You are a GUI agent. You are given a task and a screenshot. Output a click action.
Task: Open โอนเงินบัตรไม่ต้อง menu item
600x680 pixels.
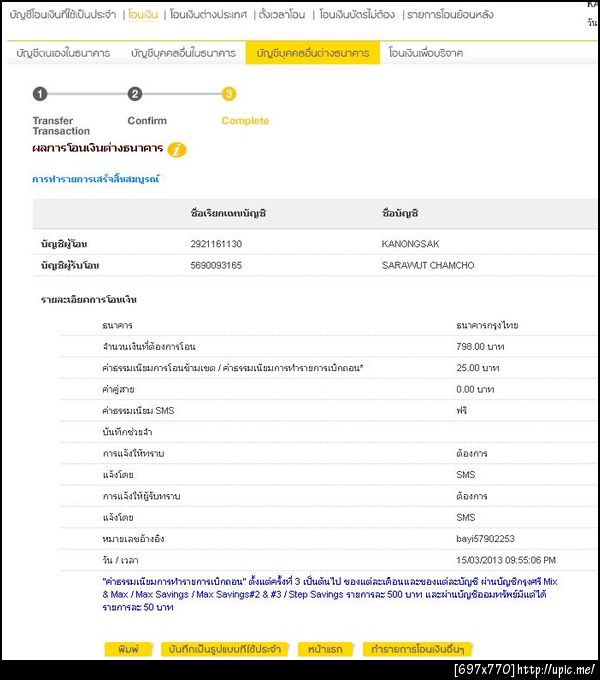(357, 15)
